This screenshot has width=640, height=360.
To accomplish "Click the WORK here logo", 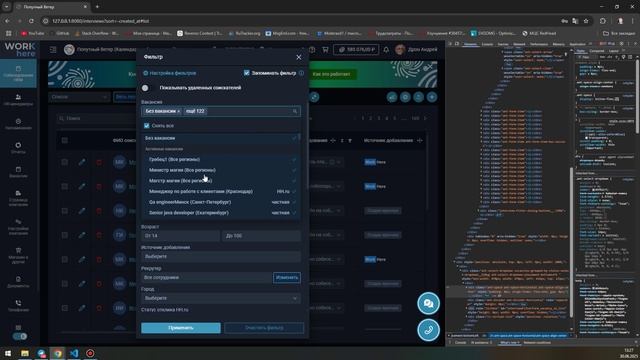I will 20,49.
